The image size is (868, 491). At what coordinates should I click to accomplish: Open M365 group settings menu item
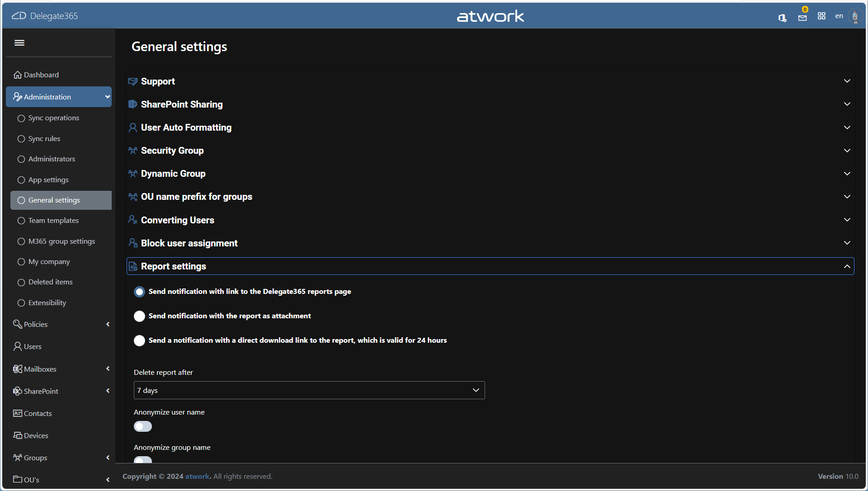[61, 241]
